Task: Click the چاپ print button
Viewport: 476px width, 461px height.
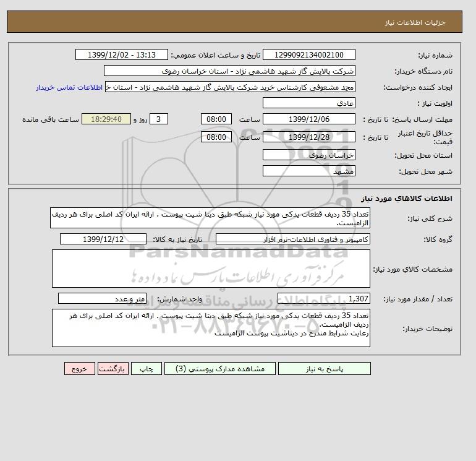Action: (x=147, y=369)
